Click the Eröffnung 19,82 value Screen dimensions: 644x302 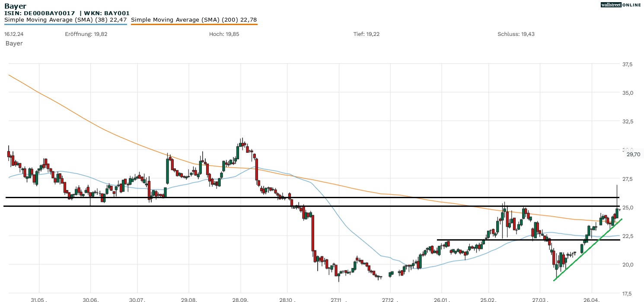tap(86, 34)
